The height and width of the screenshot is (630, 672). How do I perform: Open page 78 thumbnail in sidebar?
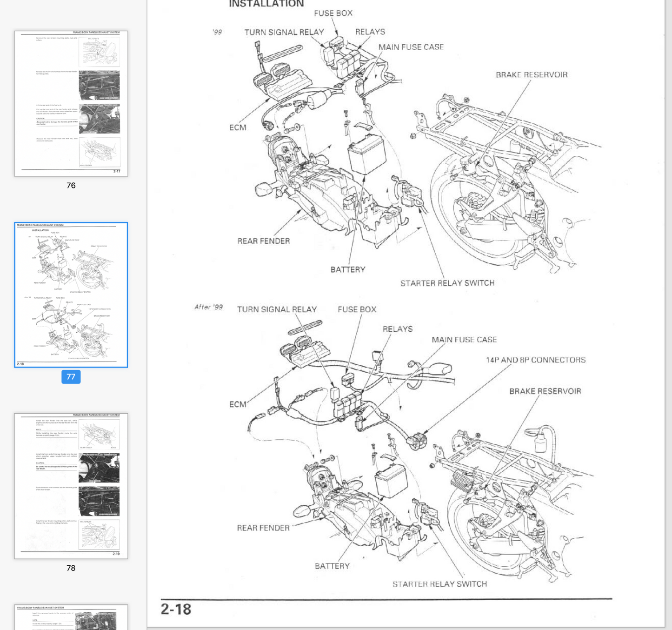71,486
